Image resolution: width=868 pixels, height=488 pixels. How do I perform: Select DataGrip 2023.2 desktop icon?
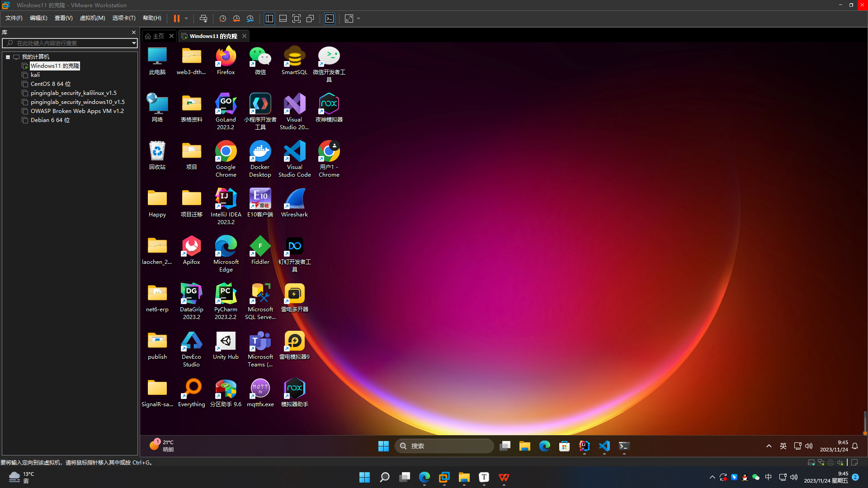(x=191, y=301)
